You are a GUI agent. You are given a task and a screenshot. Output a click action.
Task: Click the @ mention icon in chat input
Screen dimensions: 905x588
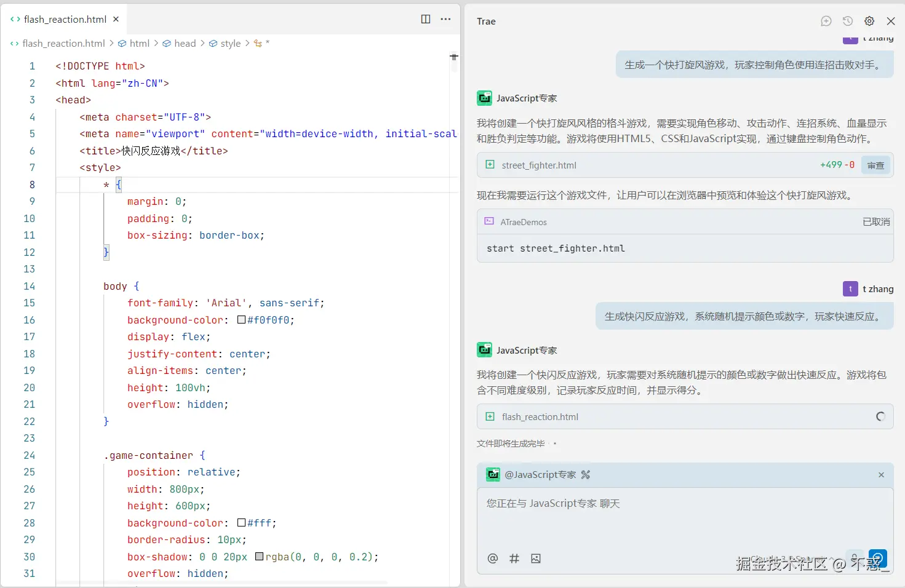point(493,558)
